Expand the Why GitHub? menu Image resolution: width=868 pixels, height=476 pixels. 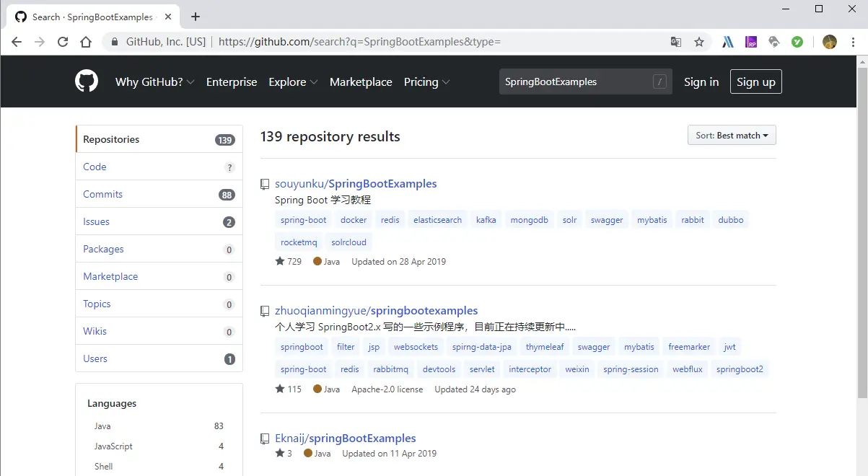pos(155,81)
